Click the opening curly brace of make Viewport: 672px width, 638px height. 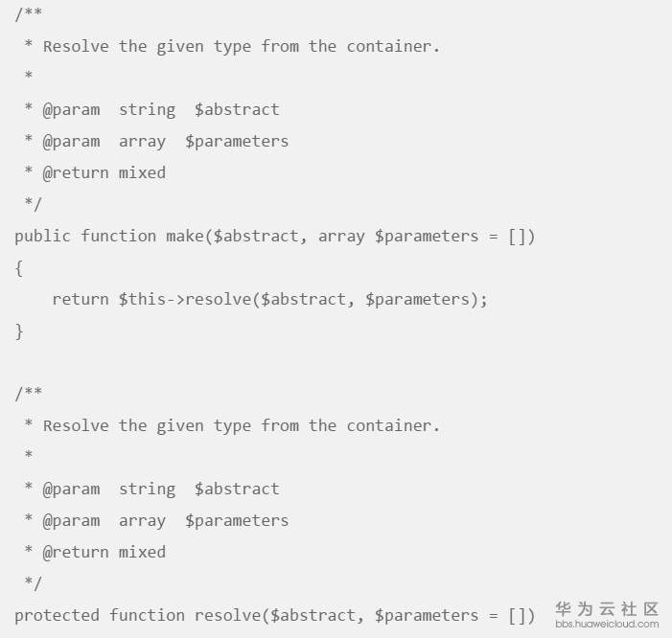click(19, 267)
